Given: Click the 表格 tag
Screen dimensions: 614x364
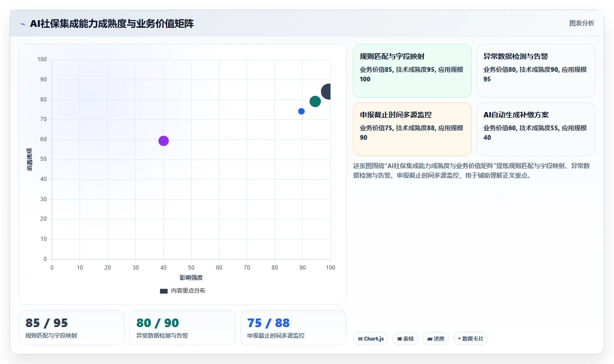Looking at the screenshot, I should pyautogui.click(x=405, y=339).
